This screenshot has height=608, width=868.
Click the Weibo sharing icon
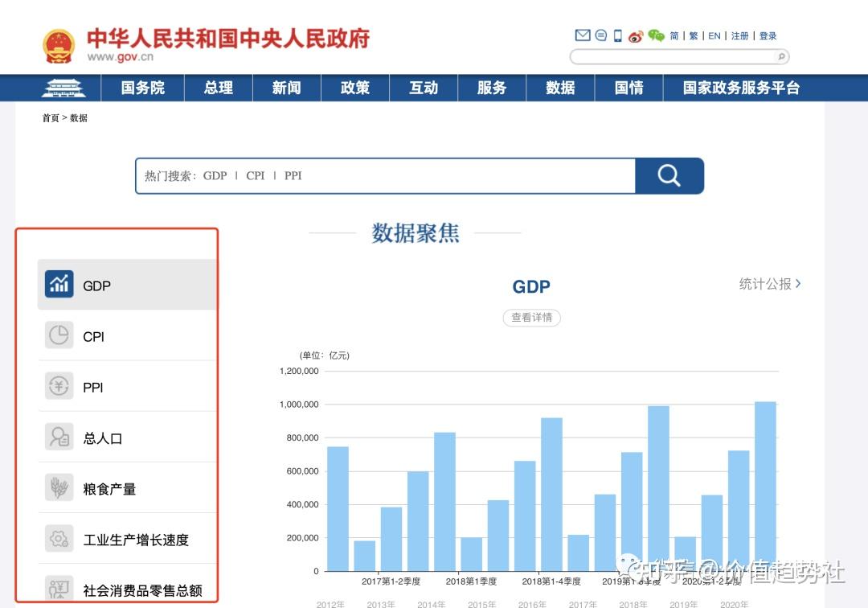[x=635, y=35]
